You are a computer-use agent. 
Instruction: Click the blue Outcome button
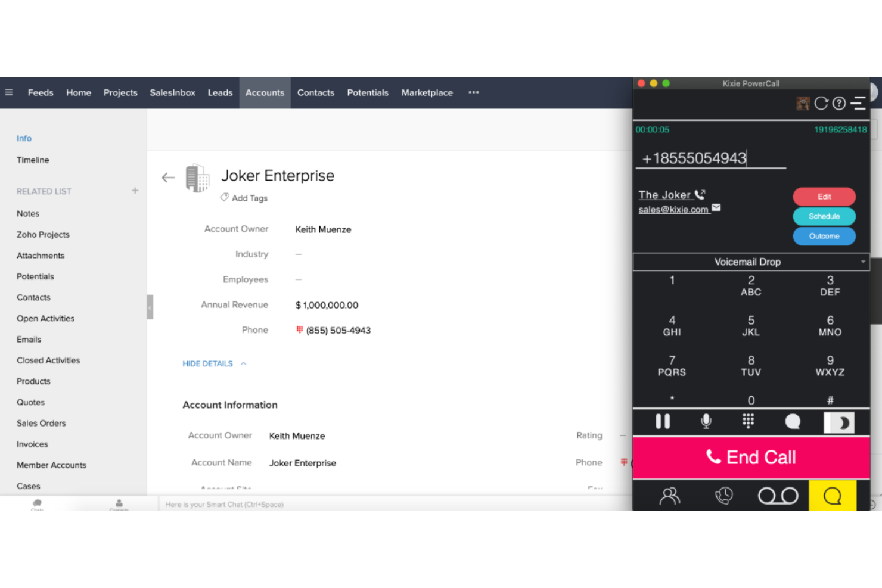[824, 236]
